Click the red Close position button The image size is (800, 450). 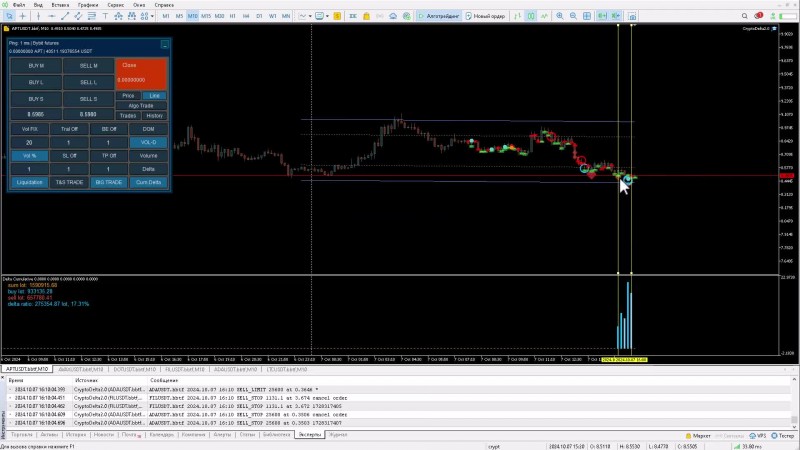tap(141, 73)
